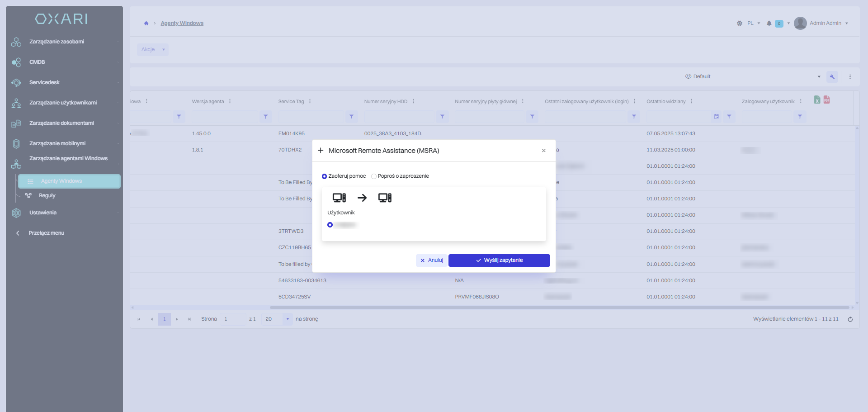Click the home breadcrumb icon
Image resolution: width=868 pixels, height=412 pixels.
[146, 23]
